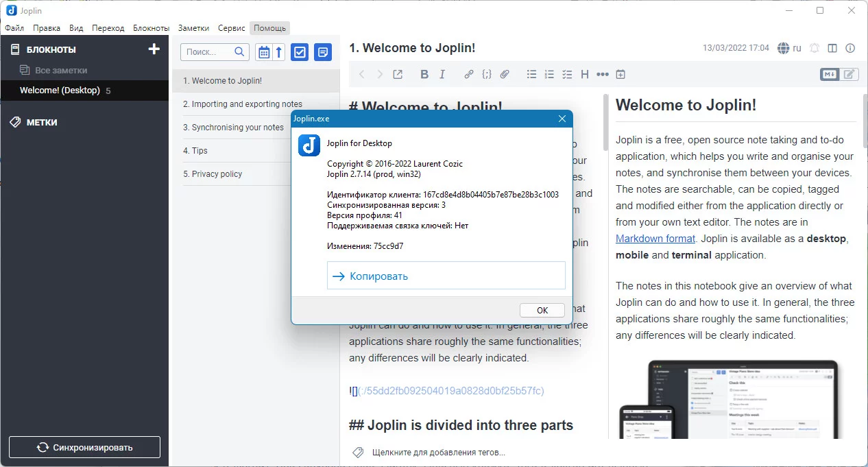Click the device screenshot image in preview
868x467 pixels.
point(730,399)
